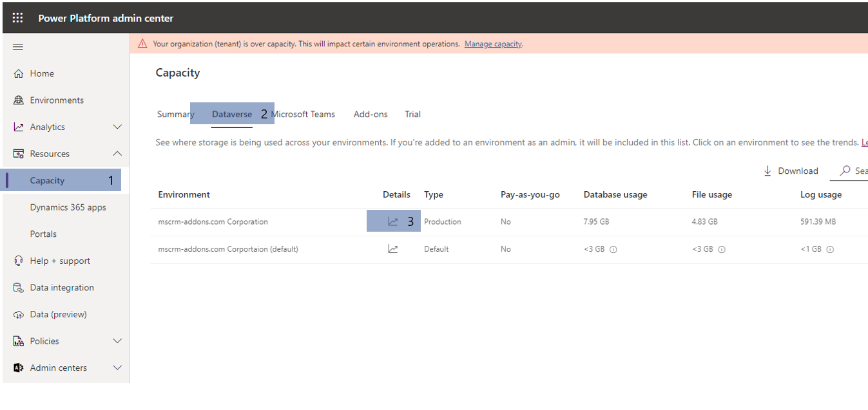This screenshot has width=868, height=410.
Task: Click the over-capacity warning triangle icon
Action: pos(142,44)
